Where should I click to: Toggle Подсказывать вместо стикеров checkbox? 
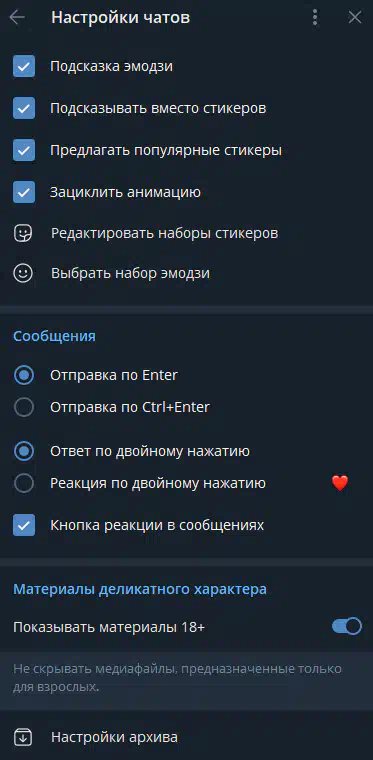pyautogui.click(x=24, y=108)
